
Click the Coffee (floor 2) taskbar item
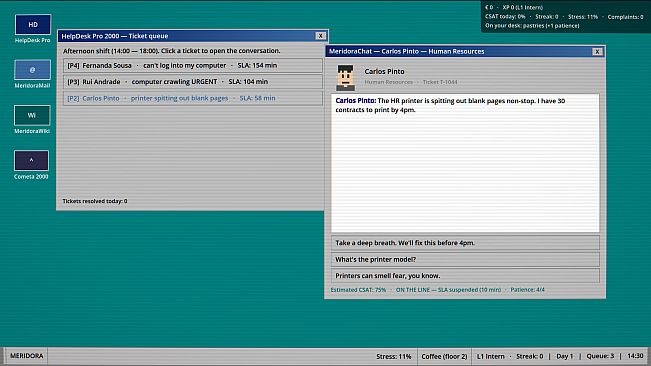tap(444, 356)
